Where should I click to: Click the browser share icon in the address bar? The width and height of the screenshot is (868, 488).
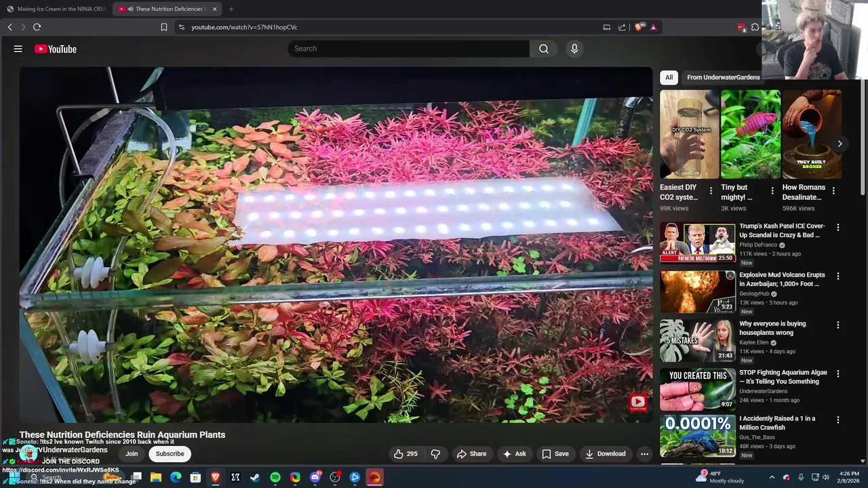click(x=622, y=27)
